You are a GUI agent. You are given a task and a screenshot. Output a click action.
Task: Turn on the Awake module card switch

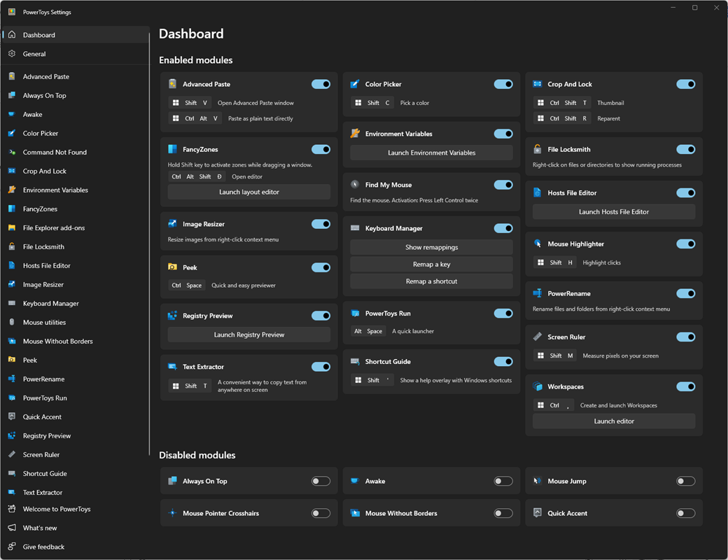tap(503, 481)
